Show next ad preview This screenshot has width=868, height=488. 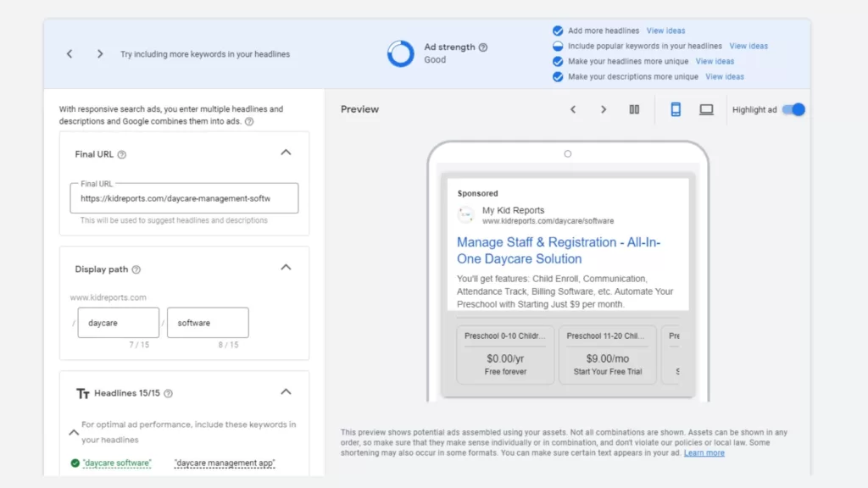click(604, 109)
